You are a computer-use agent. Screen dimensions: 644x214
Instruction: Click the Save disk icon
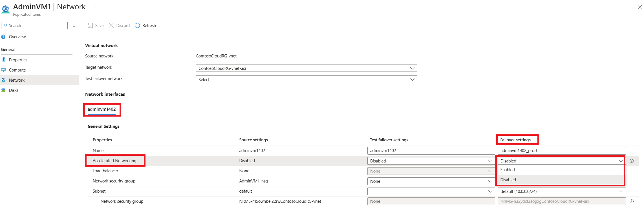pyautogui.click(x=90, y=26)
